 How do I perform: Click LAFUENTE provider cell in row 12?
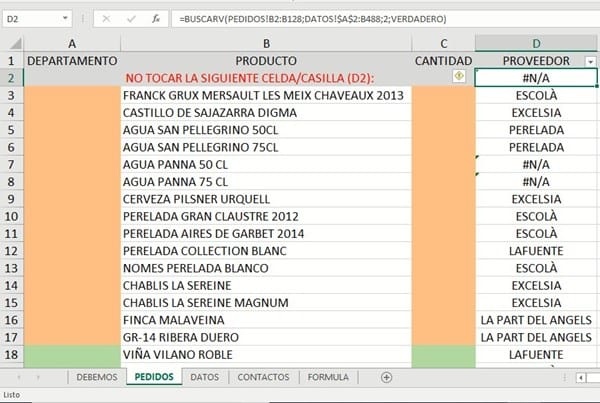pyautogui.click(x=536, y=251)
